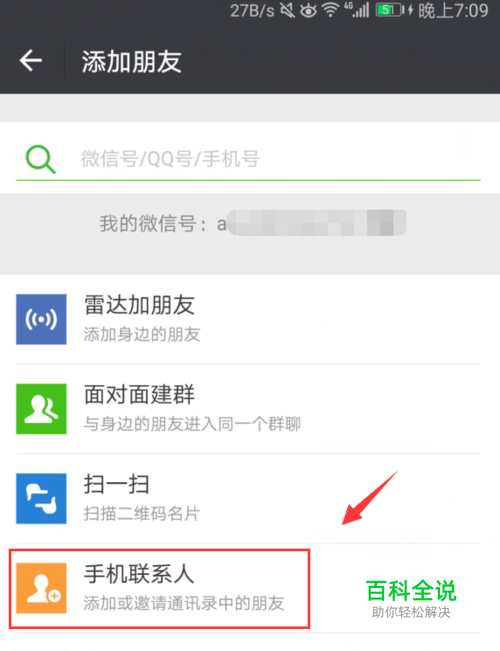Tap the blue radar icon
Viewport: 500px width, 651px height.
point(41,319)
